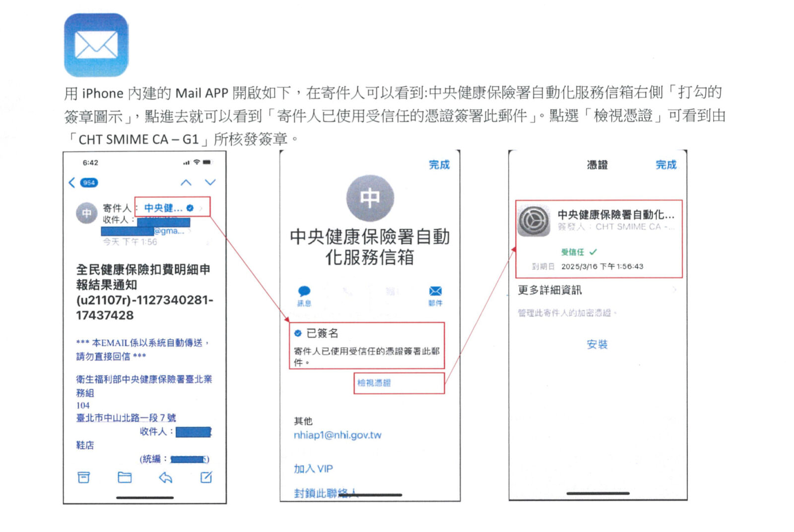Tap 安裝 to install the certificate

(x=597, y=345)
